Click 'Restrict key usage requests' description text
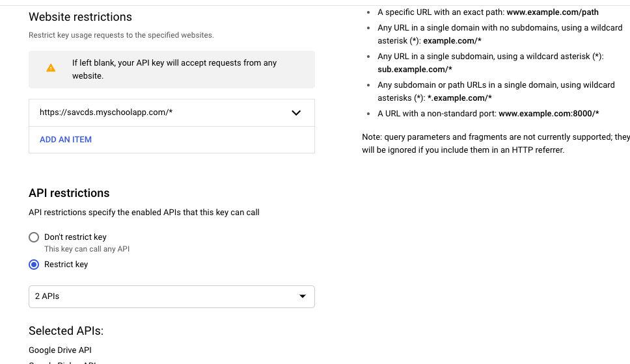 click(121, 35)
